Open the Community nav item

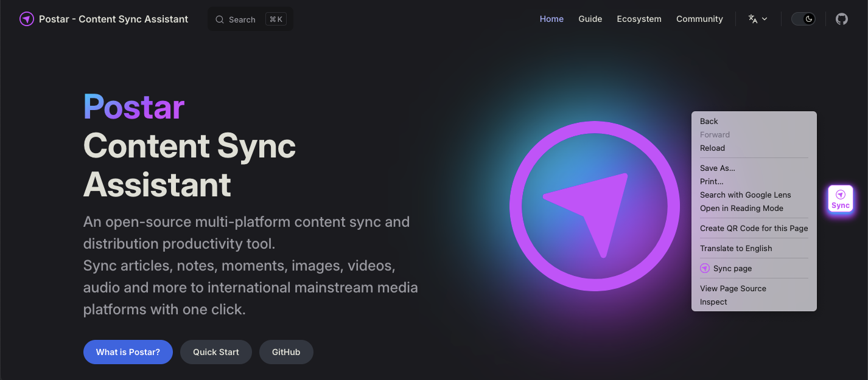click(699, 19)
